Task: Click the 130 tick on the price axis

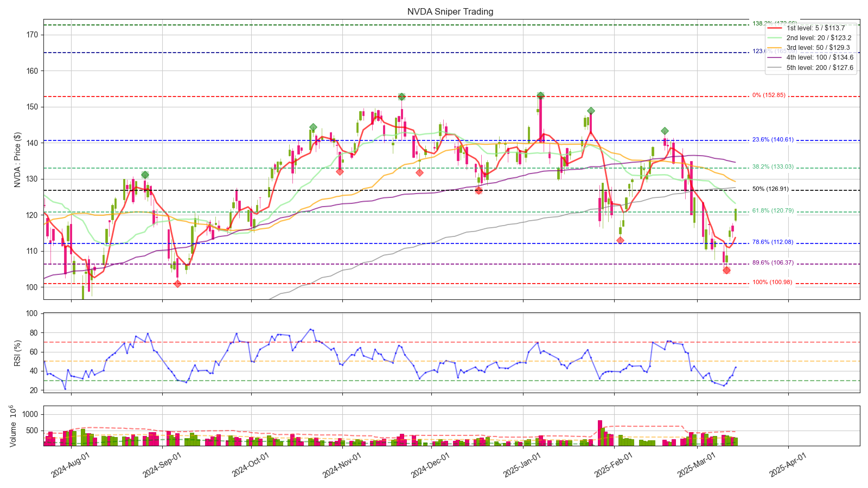Action: [31, 179]
